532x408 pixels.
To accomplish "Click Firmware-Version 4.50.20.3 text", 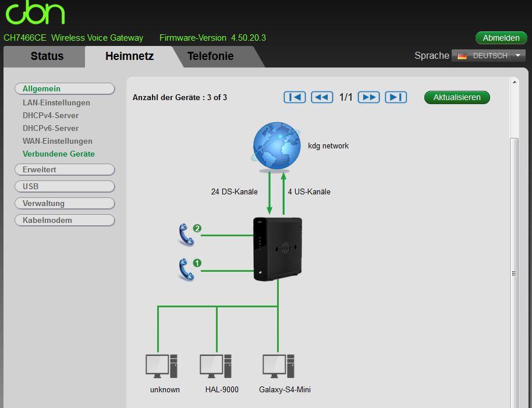I will point(212,38).
